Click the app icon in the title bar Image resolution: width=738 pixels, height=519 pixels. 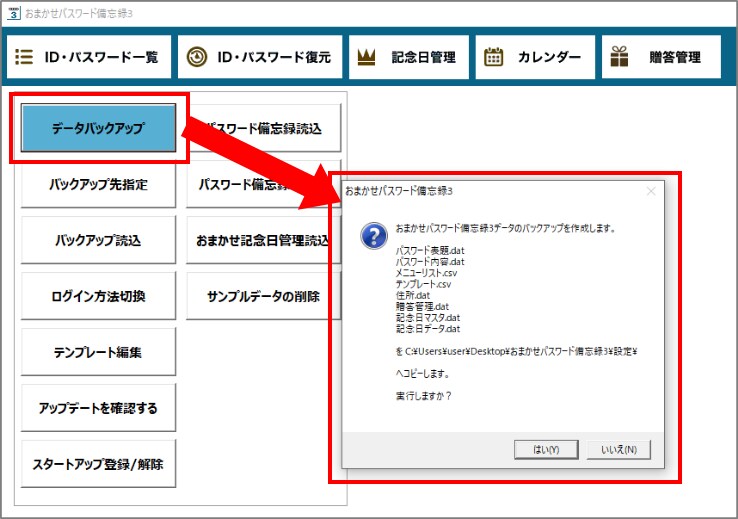[13, 13]
